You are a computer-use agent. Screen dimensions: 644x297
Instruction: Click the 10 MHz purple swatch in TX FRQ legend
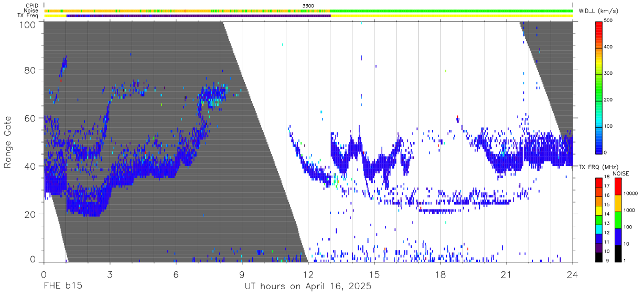(x=599, y=249)
